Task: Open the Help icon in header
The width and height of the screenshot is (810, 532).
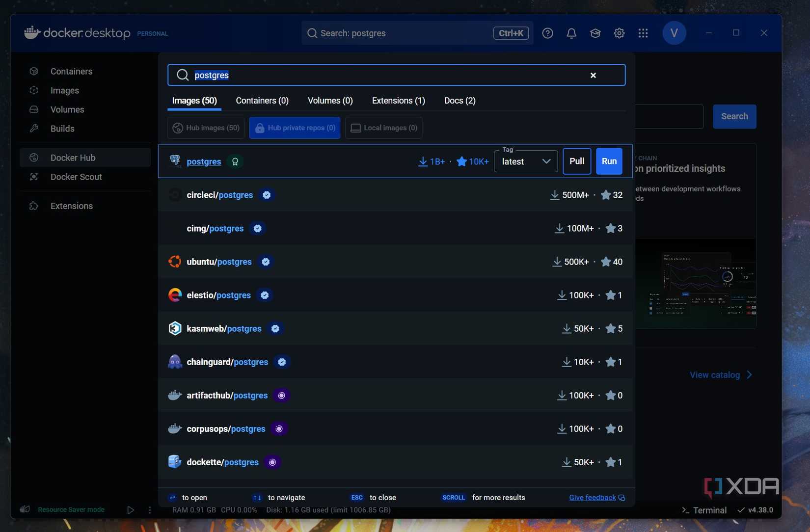Action: (x=547, y=33)
